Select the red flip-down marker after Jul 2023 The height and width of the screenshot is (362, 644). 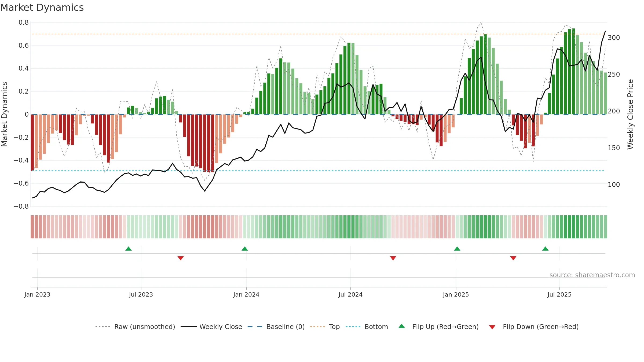(x=181, y=258)
